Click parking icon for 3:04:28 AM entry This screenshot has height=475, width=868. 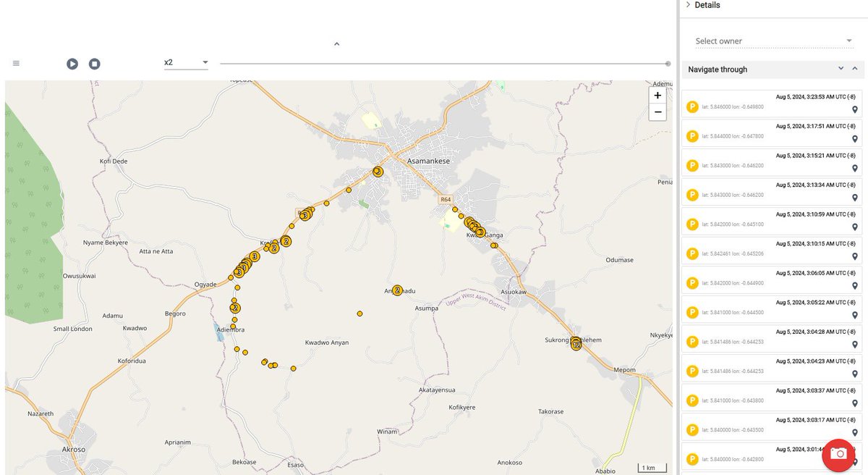click(692, 342)
